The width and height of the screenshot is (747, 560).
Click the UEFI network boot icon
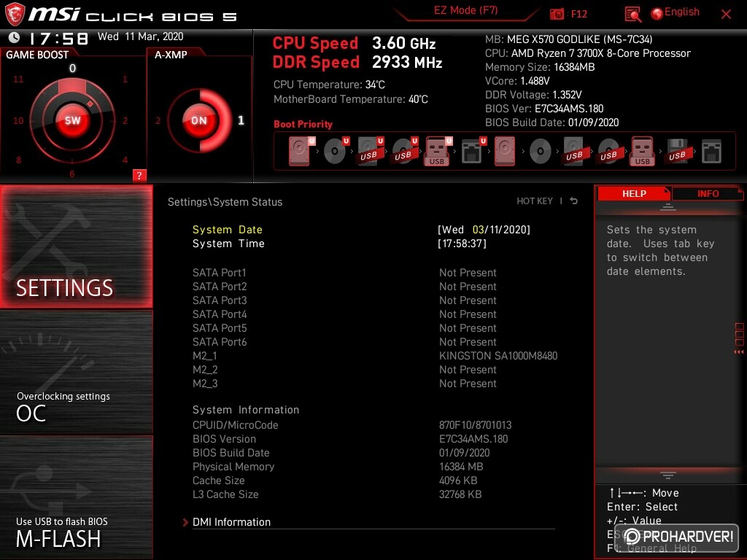pyautogui.click(x=473, y=152)
